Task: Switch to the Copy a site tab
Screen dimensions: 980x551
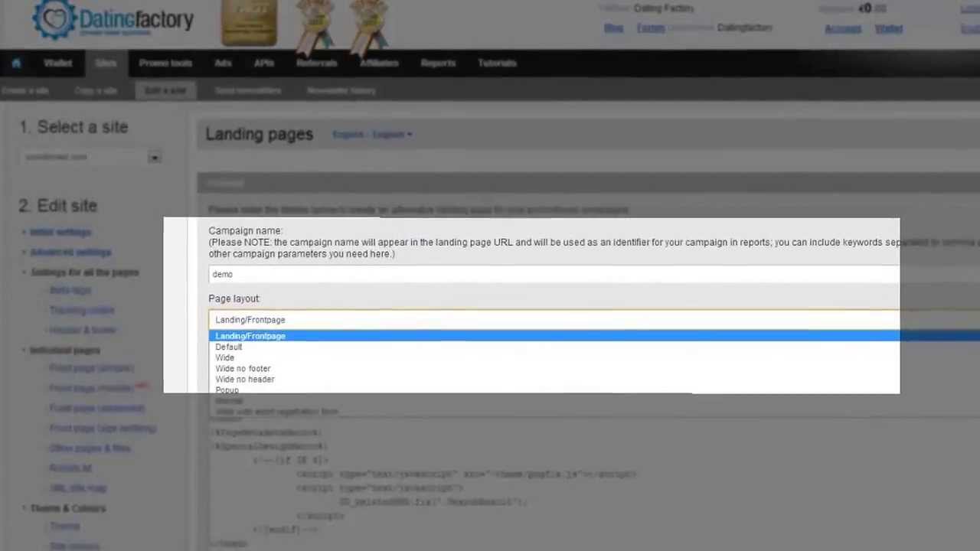Action: coord(96,91)
